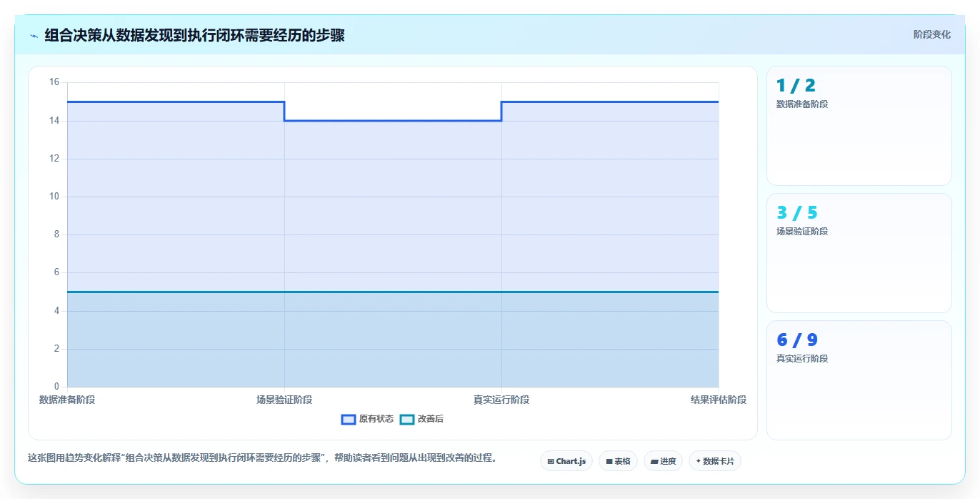This screenshot has height=499, width=980.
Task: Click the 进度 tag icon
Action: tap(654, 462)
